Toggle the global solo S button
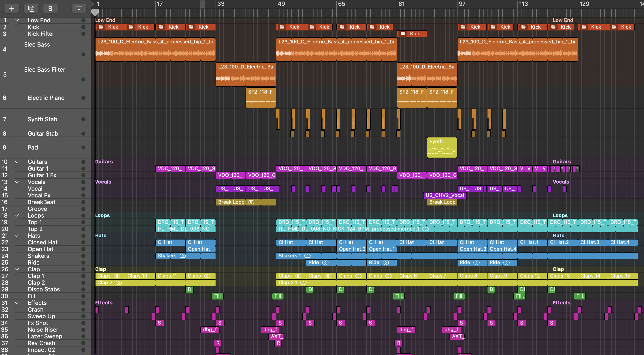 click(x=50, y=9)
